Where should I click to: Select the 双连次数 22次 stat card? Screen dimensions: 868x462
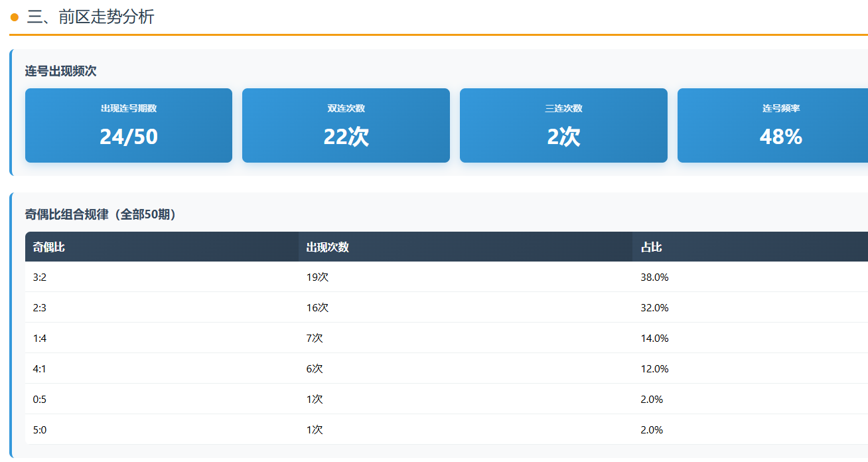346,125
